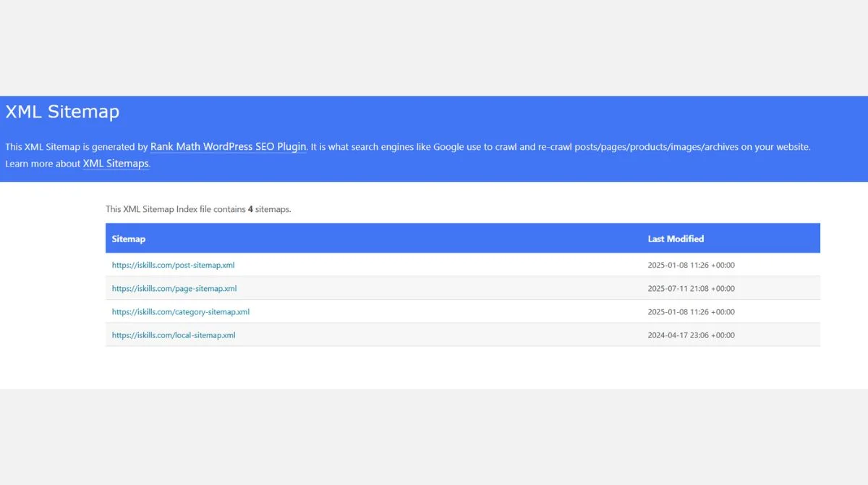Screen dimensions: 868x485
Task: Select the category-sitemap date 2025-01-08 11:26
Action: tap(692, 312)
